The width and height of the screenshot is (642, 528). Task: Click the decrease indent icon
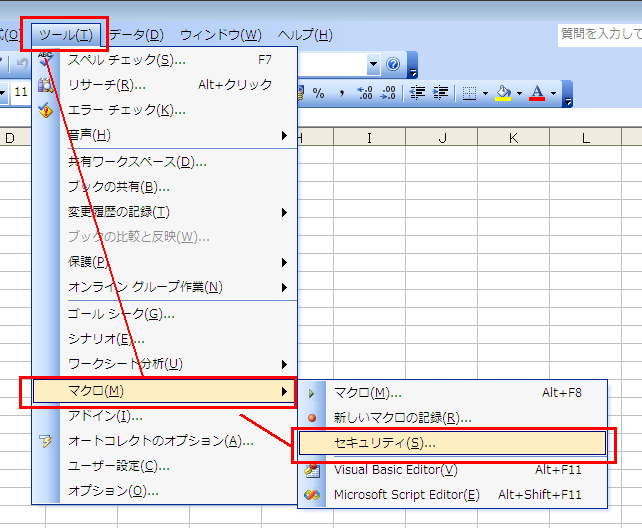click(x=417, y=93)
